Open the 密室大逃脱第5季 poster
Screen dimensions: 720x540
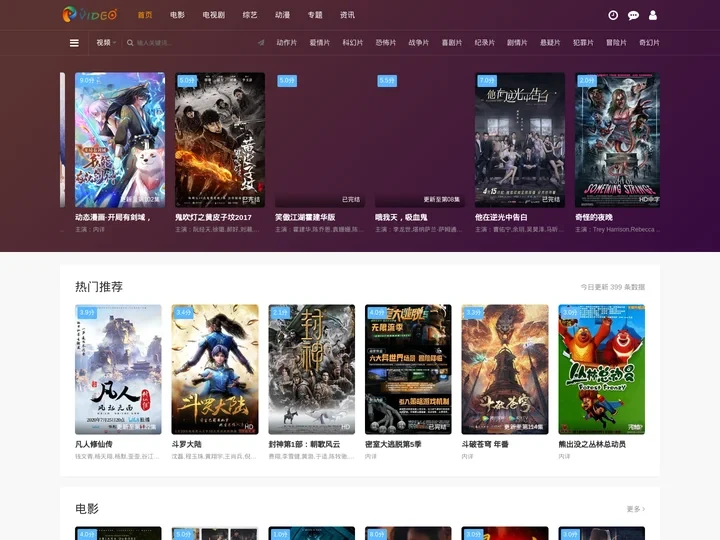pyautogui.click(x=408, y=369)
